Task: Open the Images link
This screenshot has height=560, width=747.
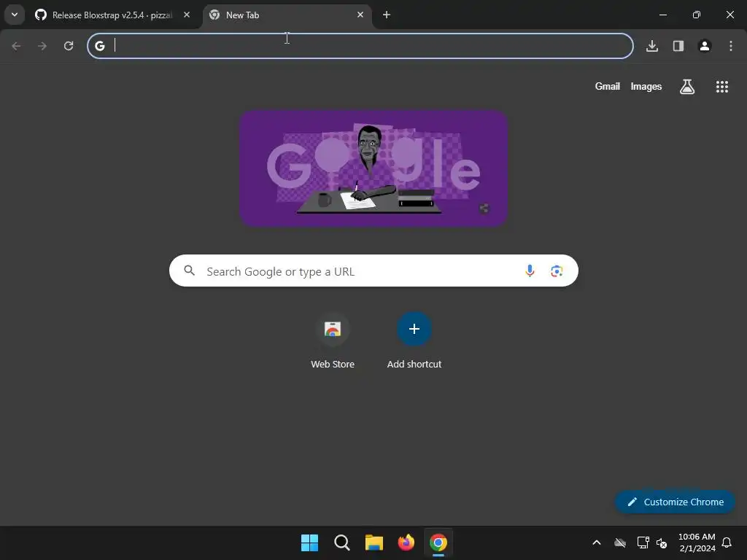Action: (646, 86)
